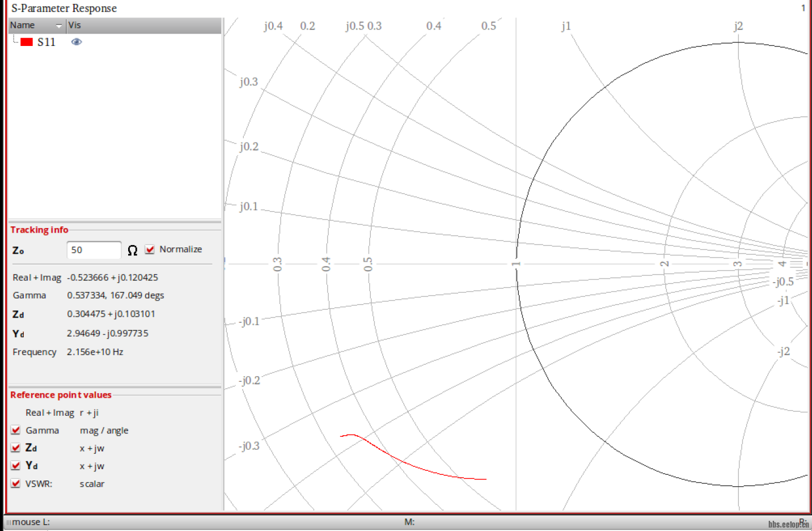
Task: Click the Smith chart label j2
Action: 738,26
